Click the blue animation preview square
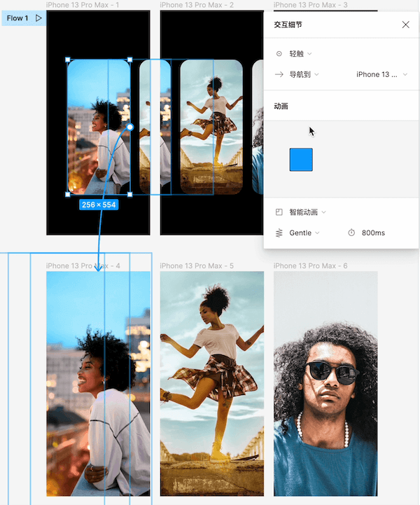Screen dimensions: 420x505 (301, 160)
